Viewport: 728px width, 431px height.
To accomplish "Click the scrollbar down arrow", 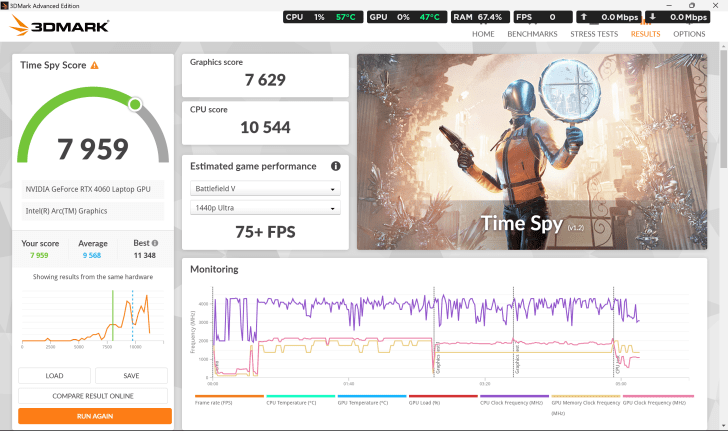I will point(723,425).
